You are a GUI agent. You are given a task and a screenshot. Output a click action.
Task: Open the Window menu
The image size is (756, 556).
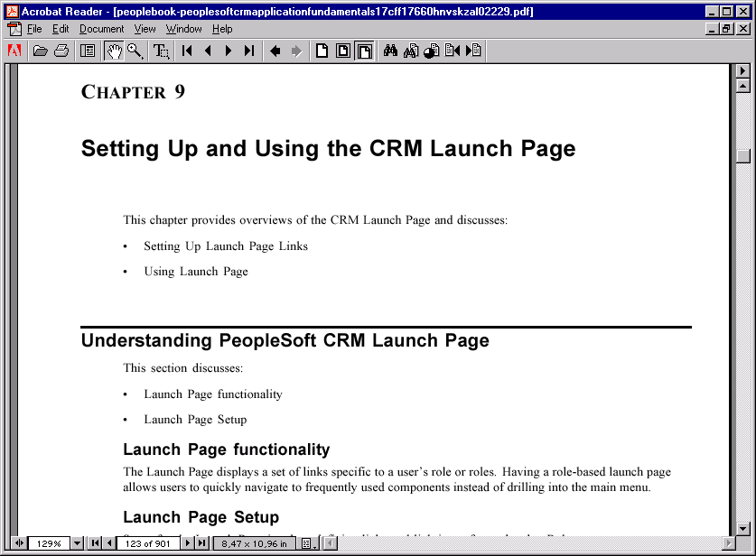tap(183, 30)
